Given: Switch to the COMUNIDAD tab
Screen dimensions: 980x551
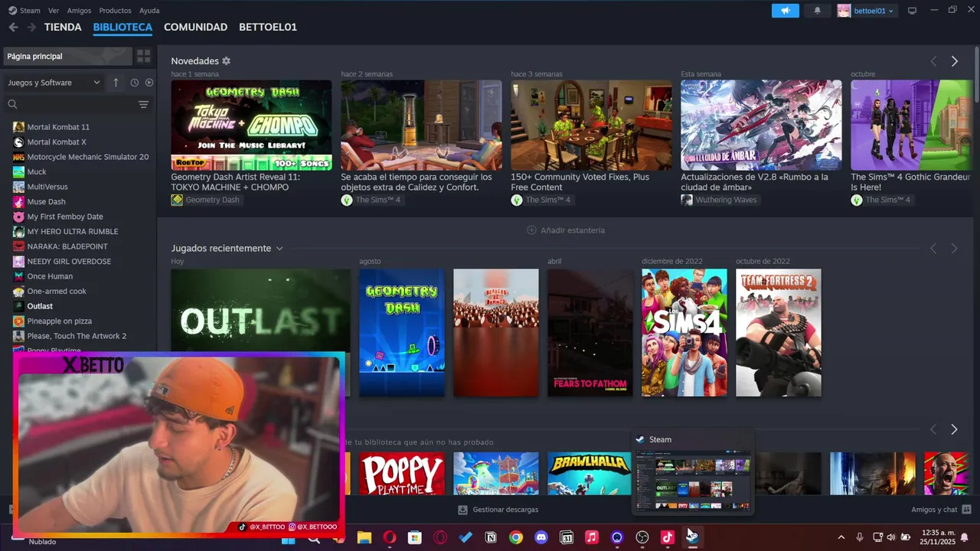Looking at the screenshot, I should pos(195,27).
